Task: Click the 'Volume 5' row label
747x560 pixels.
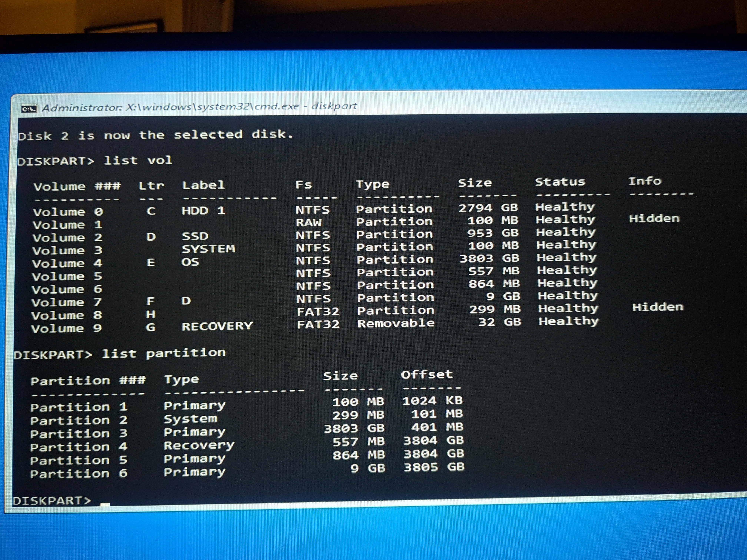Action: (x=67, y=276)
